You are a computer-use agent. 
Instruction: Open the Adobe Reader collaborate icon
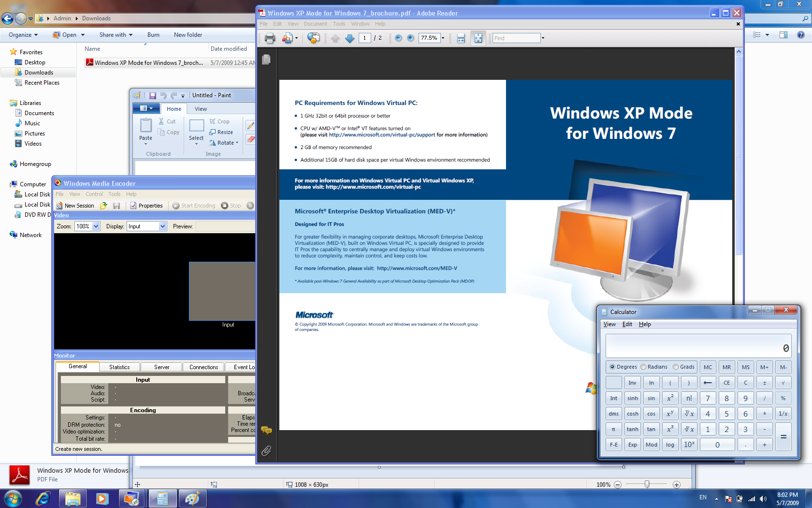[x=287, y=38]
